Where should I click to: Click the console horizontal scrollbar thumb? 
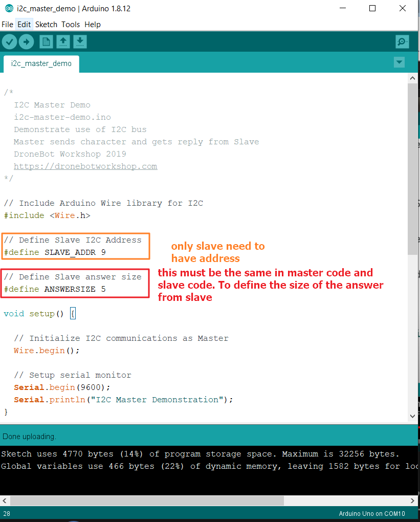pos(147,501)
